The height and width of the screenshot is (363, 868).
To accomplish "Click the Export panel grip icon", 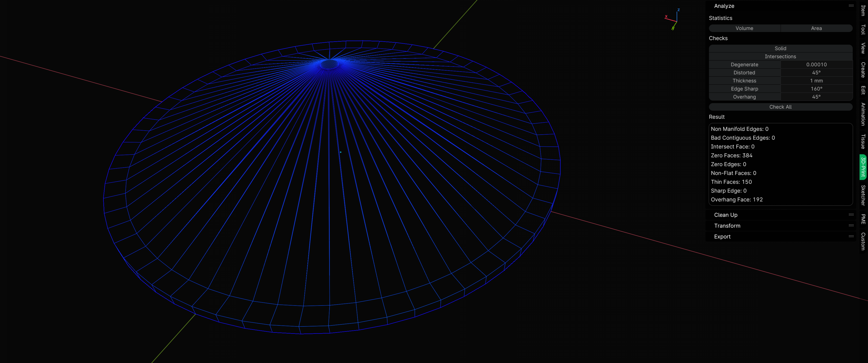I will pos(851,236).
